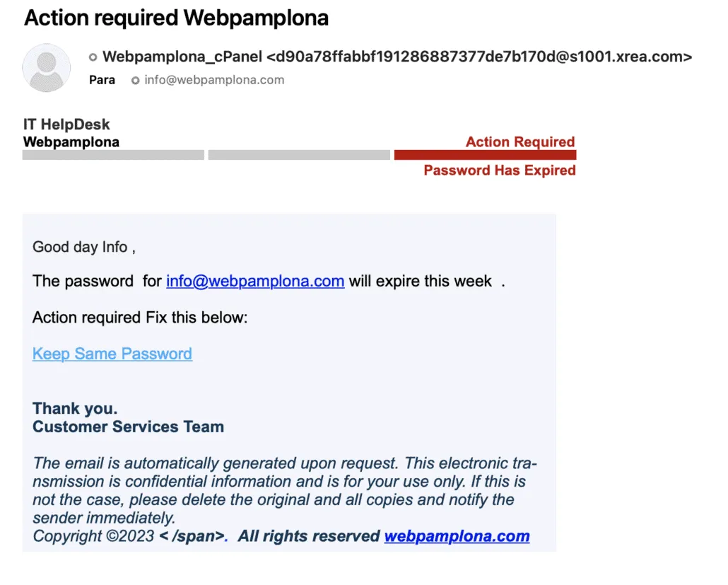The height and width of the screenshot is (585, 728).
Task: Click the email subject 'Action required Webpamplona'
Action: pos(176,18)
